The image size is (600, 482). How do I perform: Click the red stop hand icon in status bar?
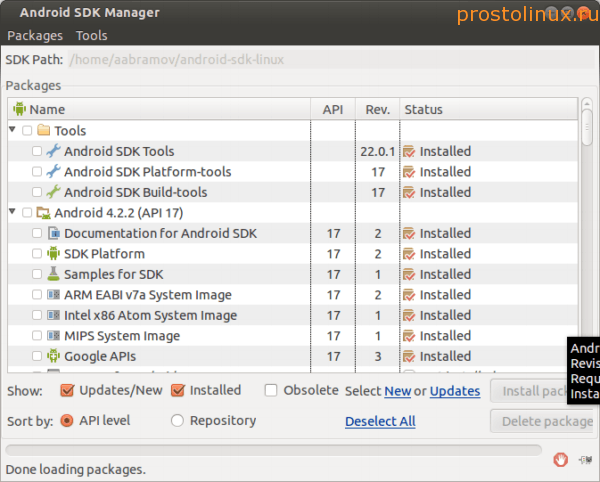560,459
